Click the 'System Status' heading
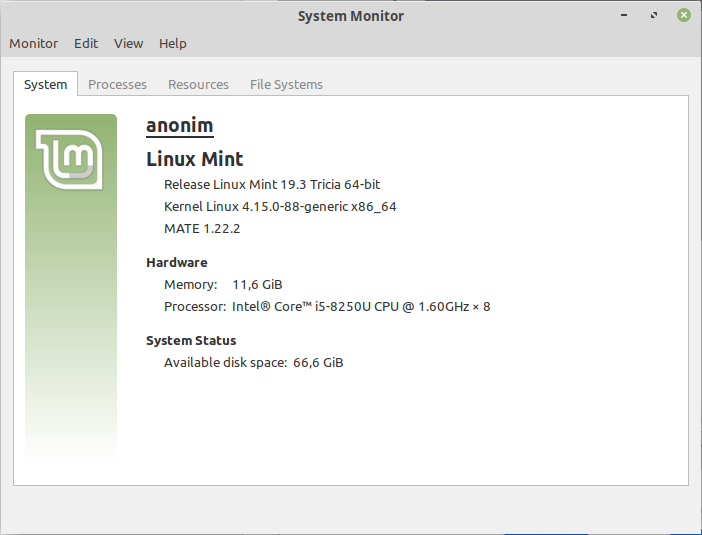Image resolution: width=702 pixels, height=535 pixels. (x=191, y=341)
